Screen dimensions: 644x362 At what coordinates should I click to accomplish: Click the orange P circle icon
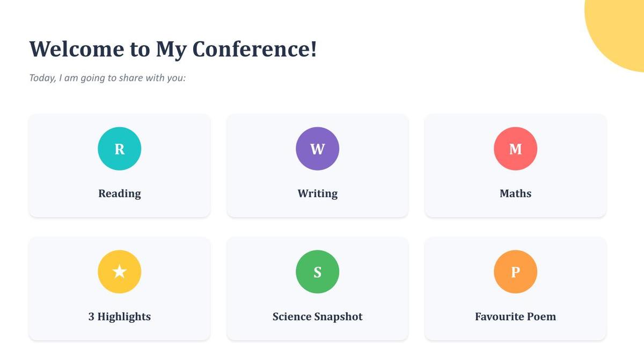515,271
